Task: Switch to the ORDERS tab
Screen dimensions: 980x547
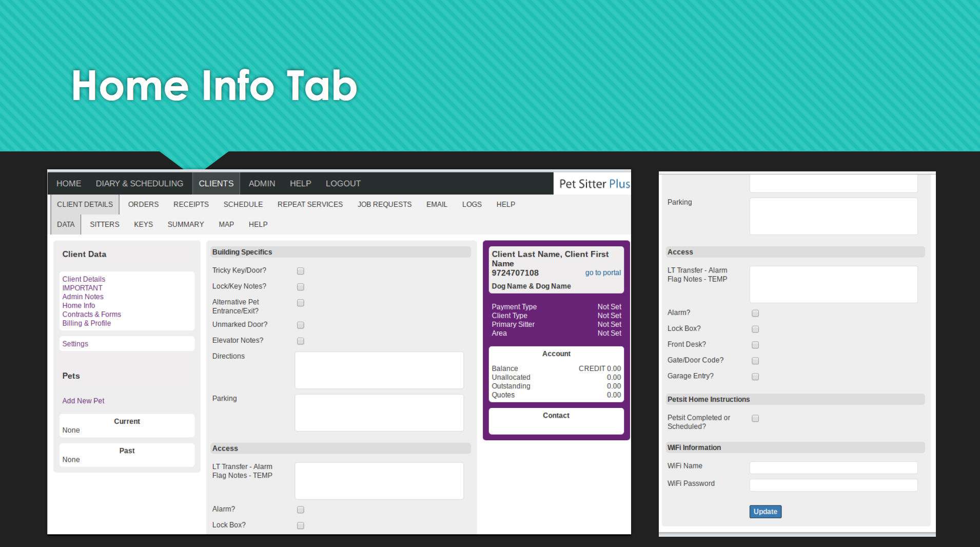Action: coord(143,204)
